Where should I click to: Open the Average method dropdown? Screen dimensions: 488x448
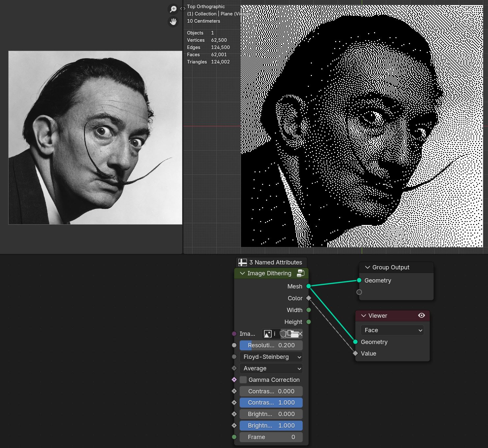pos(271,368)
